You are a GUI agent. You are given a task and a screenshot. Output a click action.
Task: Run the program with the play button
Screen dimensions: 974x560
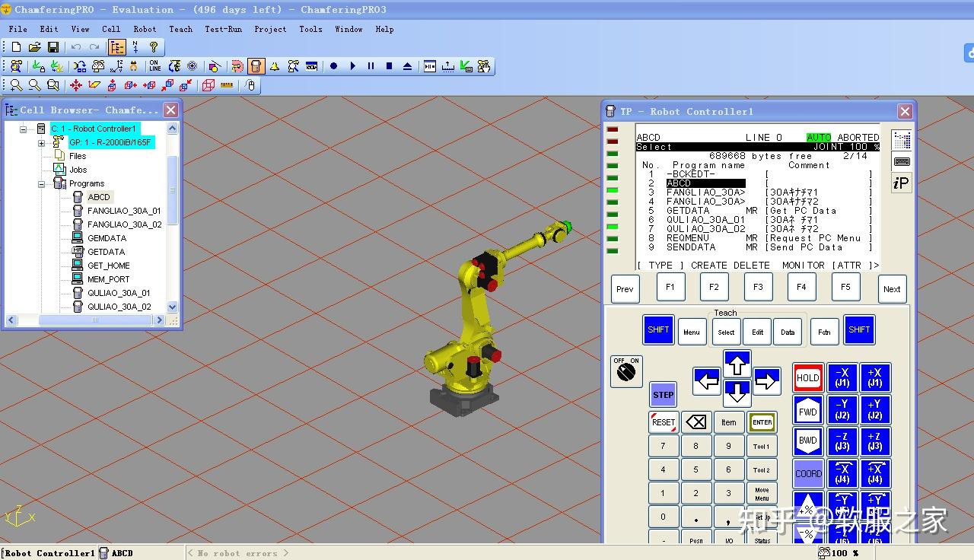click(x=352, y=66)
